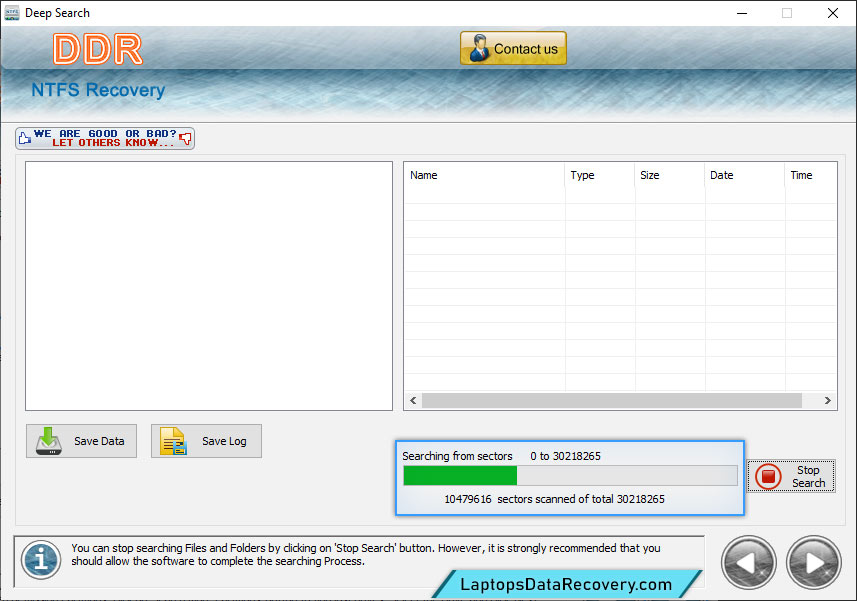Click the scroll left arrow of file list
The height and width of the screenshot is (601, 857).
coord(413,400)
